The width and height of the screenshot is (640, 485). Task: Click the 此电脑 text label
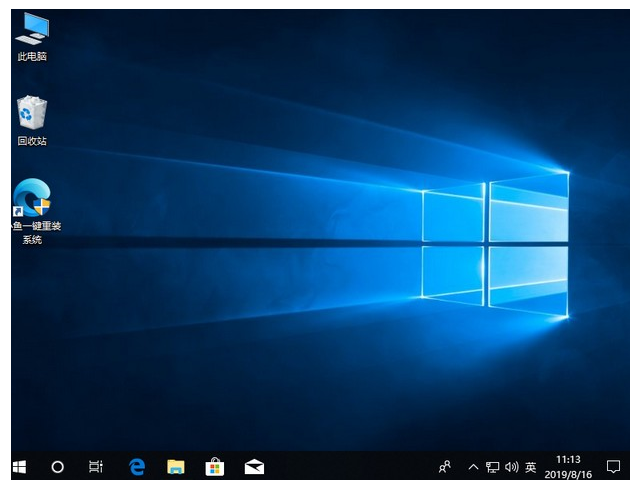(x=32, y=57)
